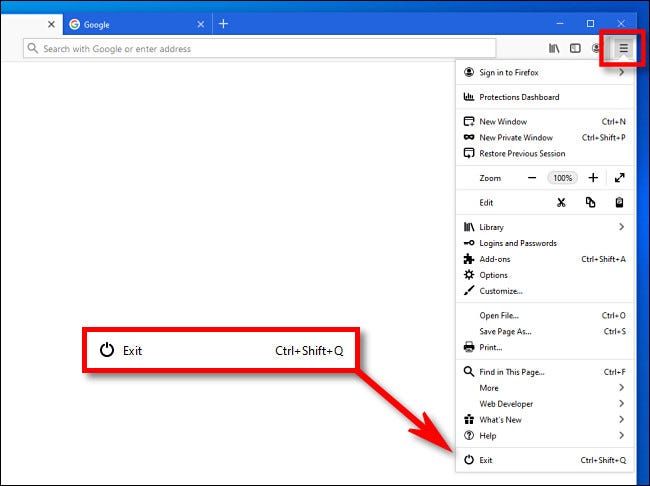Screen dimensions: 650x486
Task: Open a new tab with the plus button
Action: point(223,23)
